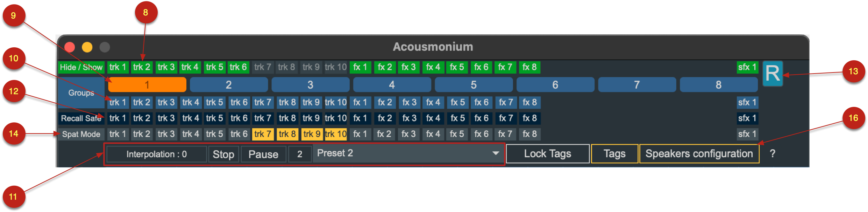
Task: Toggle trk 1 in Recall Safe row
Action: [x=118, y=118]
